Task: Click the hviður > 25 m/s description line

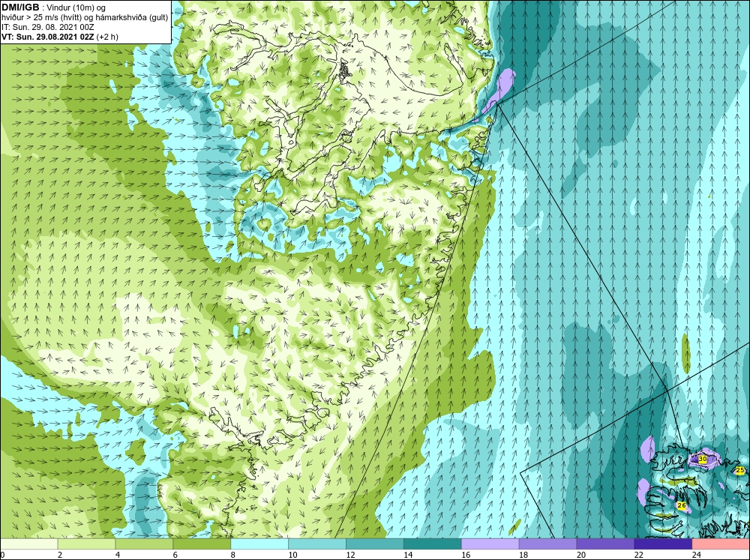Action: coord(85,18)
